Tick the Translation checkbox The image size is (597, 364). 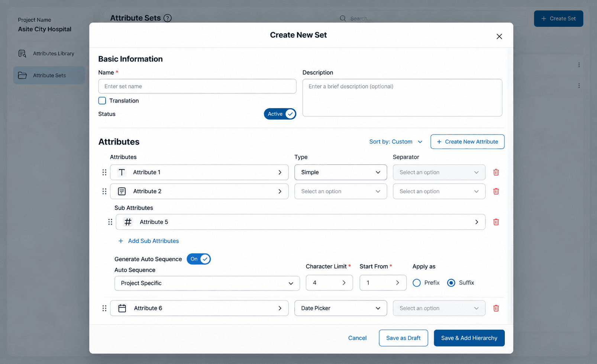(102, 101)
